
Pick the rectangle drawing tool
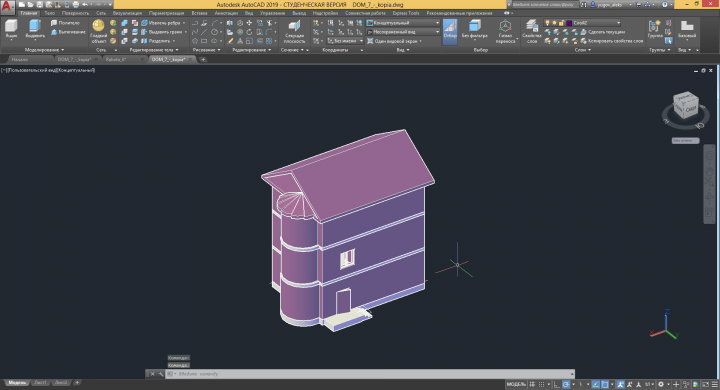[x=204, y=41]
